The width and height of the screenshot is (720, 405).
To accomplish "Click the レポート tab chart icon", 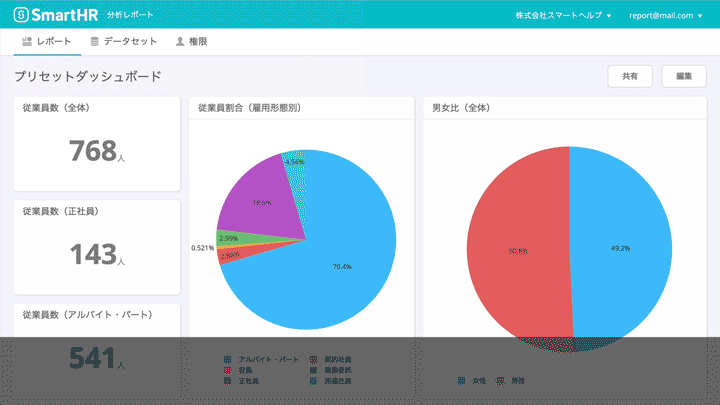I will [26, 42].
